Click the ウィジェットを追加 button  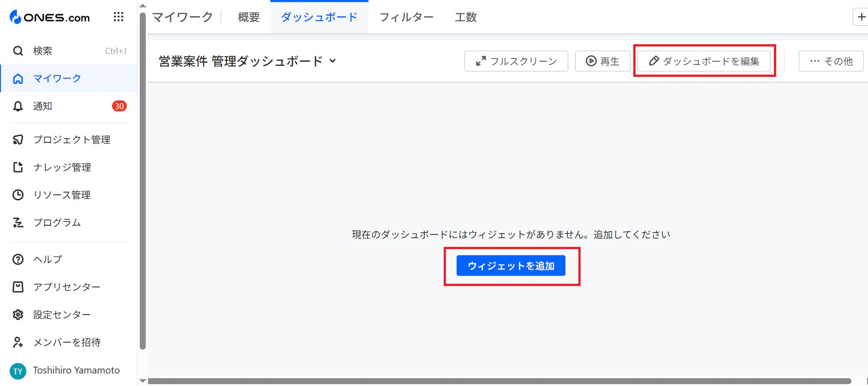coord(511,266)
